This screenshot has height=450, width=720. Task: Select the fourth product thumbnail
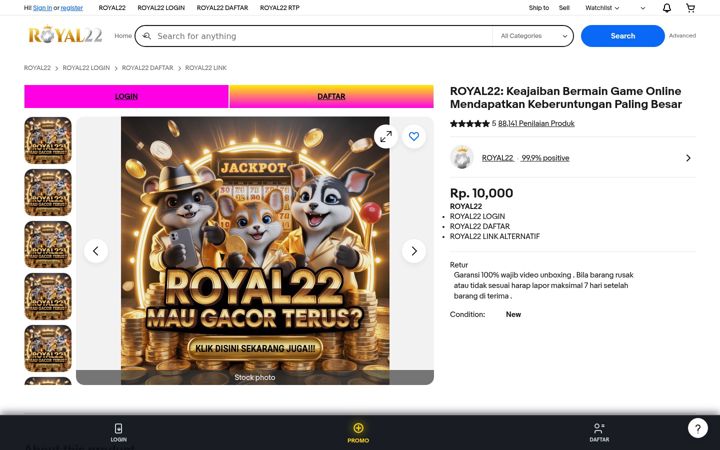[48, 297]
